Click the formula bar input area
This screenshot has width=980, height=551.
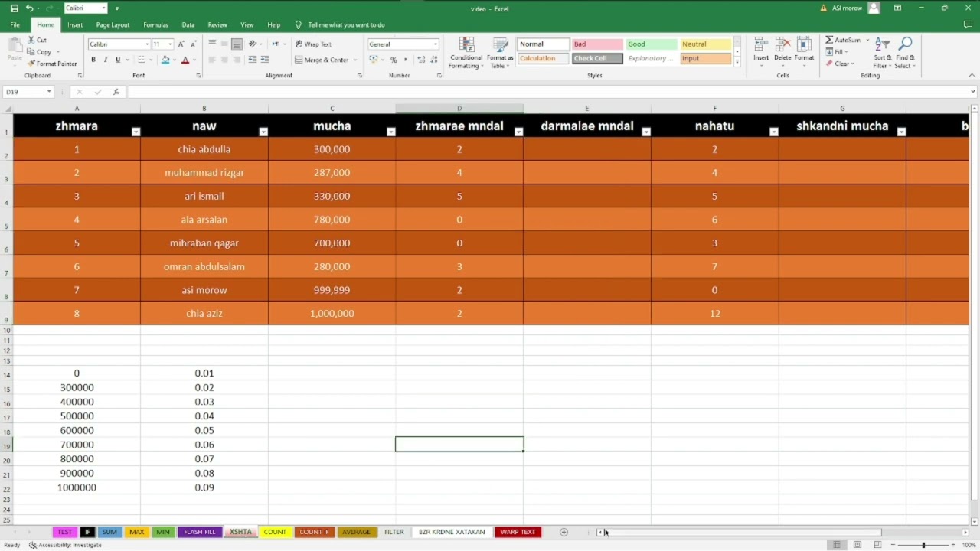[x=551, y=92]
